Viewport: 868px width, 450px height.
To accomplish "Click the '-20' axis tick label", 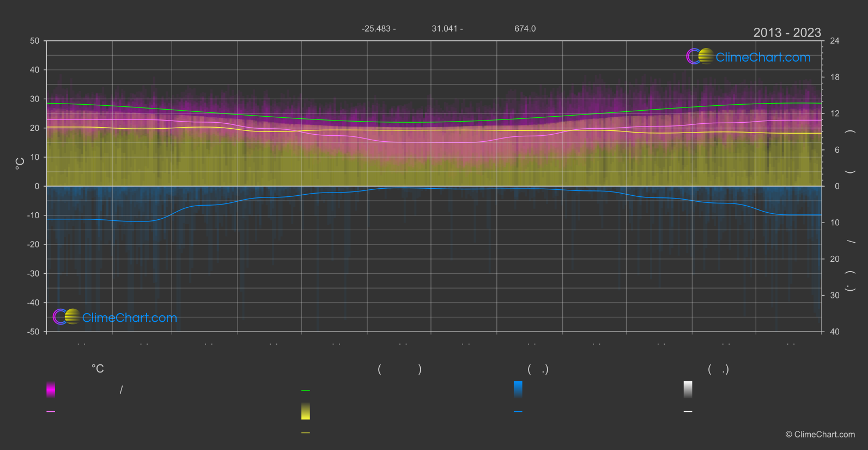I will (x=34, y=244).
